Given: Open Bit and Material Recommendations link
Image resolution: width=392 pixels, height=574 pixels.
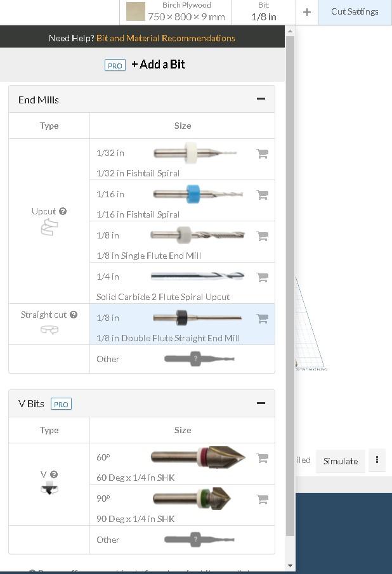Looking at the screenshot, I should click(x=166, y=38).
